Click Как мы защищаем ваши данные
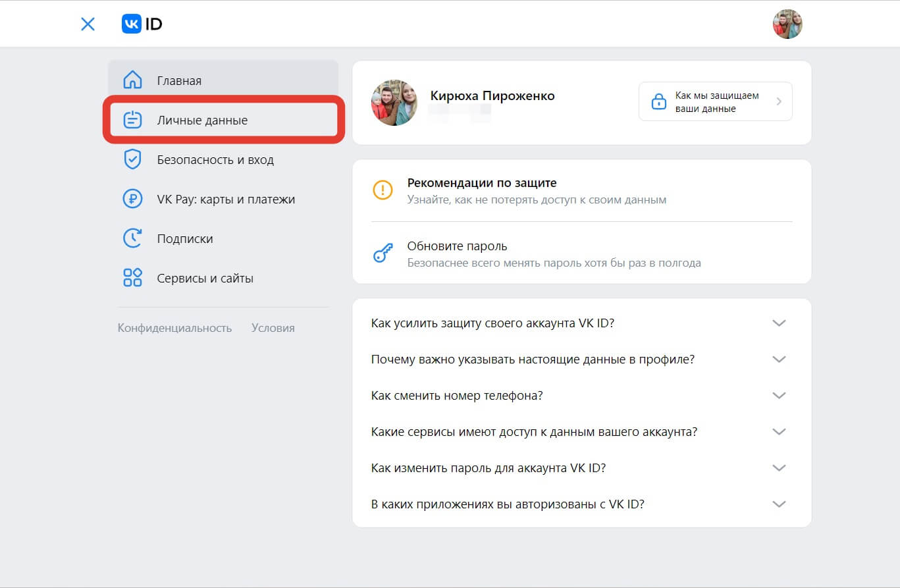The width and height of the screenshot is (900, 588). 715,101
